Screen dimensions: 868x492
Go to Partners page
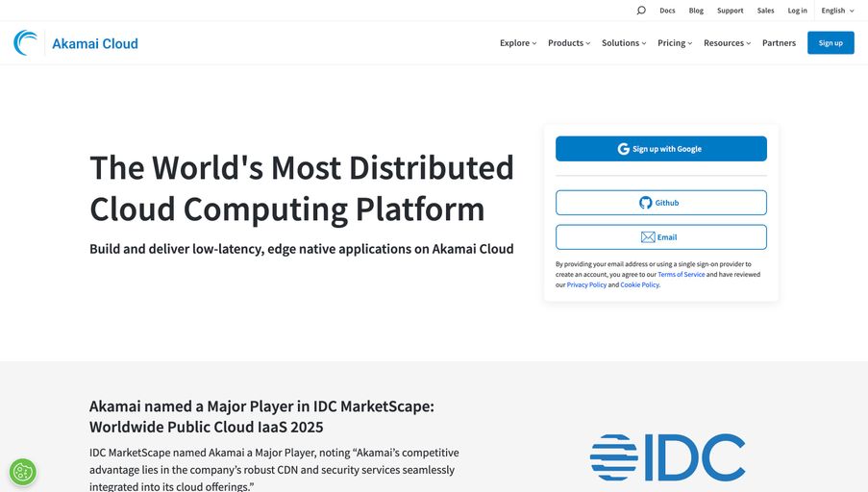(779, 43)
